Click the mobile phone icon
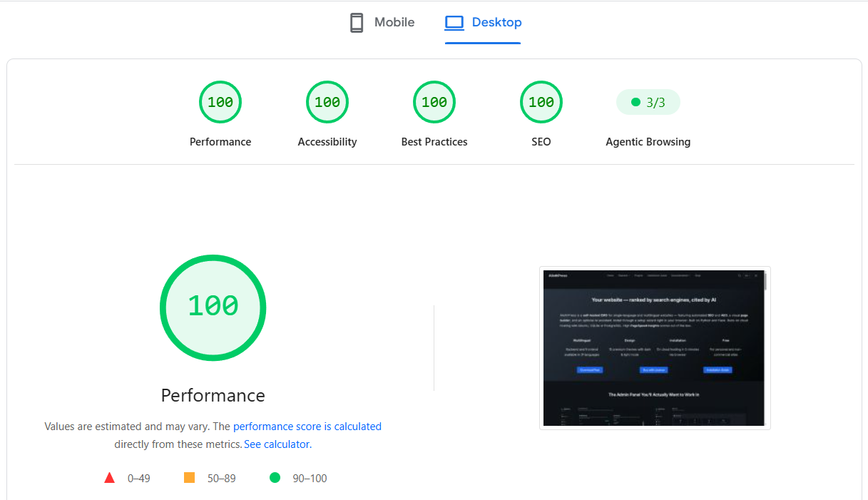The width and height of the screenshot is (868, 500). 357,23
